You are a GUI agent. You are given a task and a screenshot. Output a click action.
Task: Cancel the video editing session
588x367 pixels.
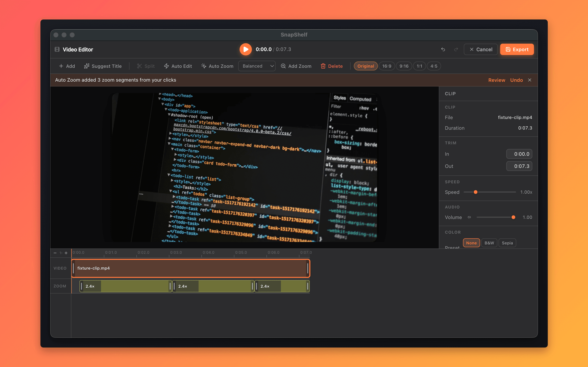click(x=481, y=49)
